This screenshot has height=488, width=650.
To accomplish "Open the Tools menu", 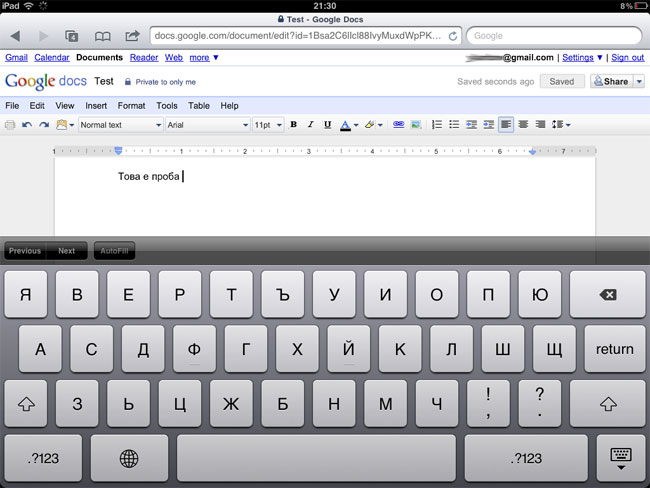I will pyautogui.click(x=167, y=106).
